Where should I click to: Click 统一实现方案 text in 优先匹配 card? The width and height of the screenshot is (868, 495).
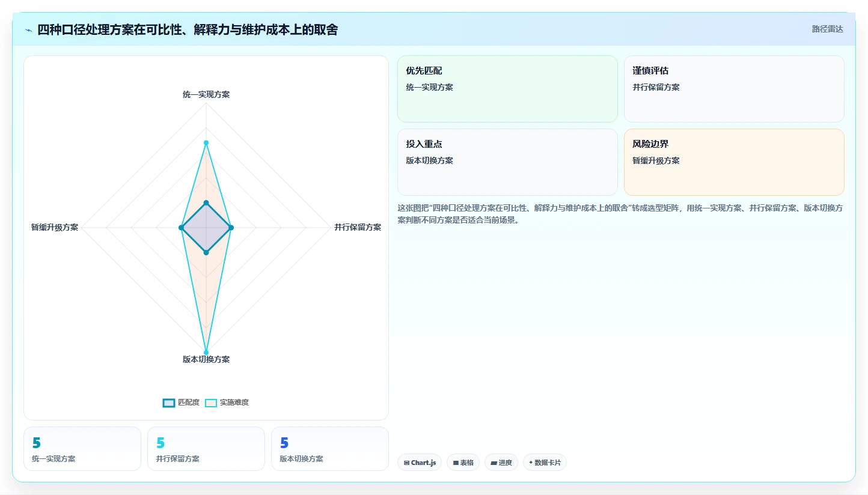[429, 87]
